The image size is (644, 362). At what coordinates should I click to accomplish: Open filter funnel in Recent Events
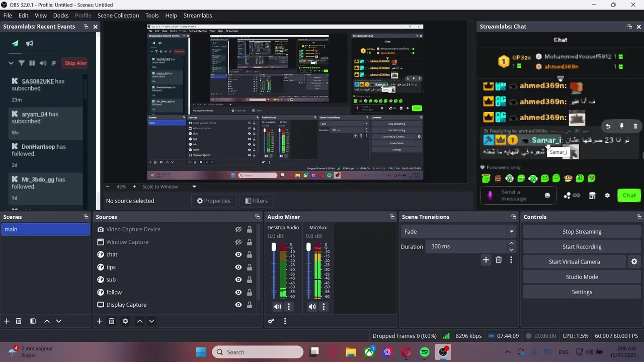[x=21, y=63]
